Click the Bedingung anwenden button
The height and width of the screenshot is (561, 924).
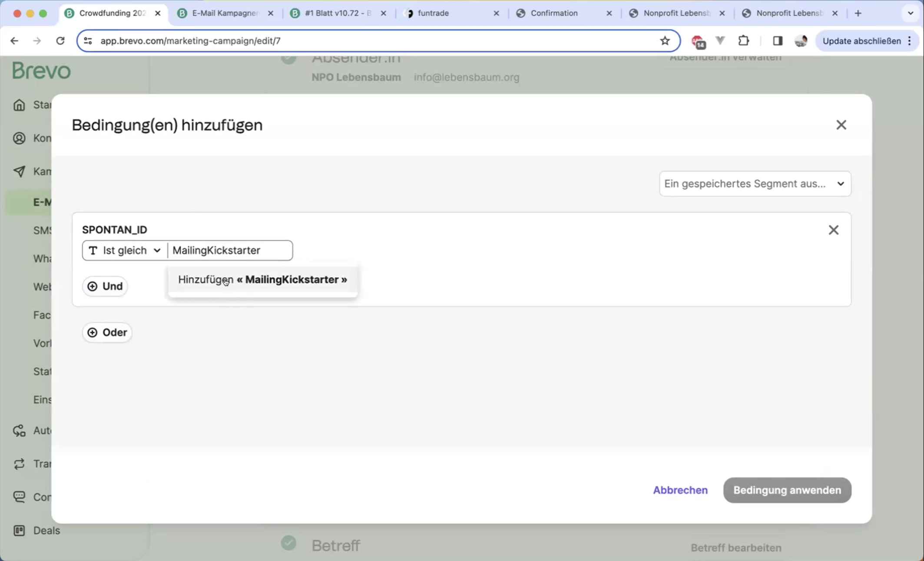[787, 490]
